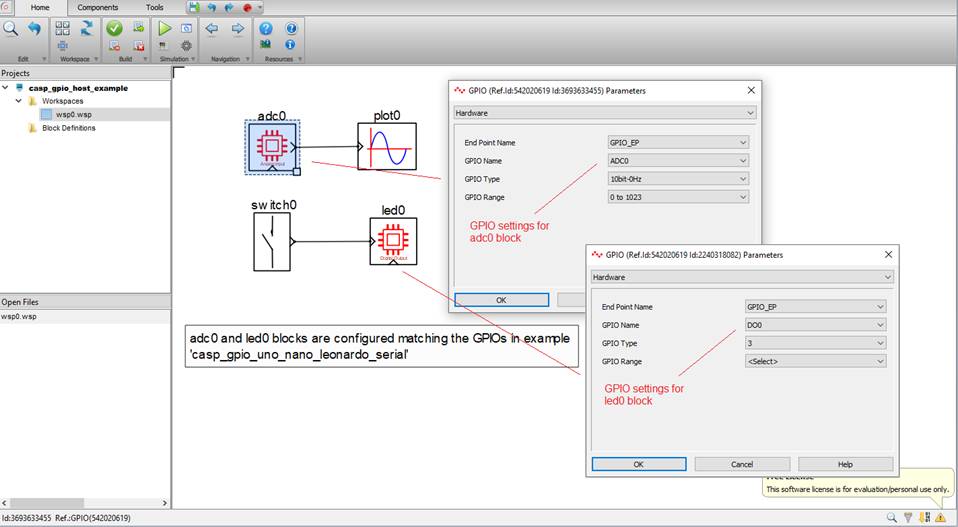The image size is (958, 527).
Task: Click the save icon in quick access toolbar
Action: pyautogui.click(x=193, y=7)
